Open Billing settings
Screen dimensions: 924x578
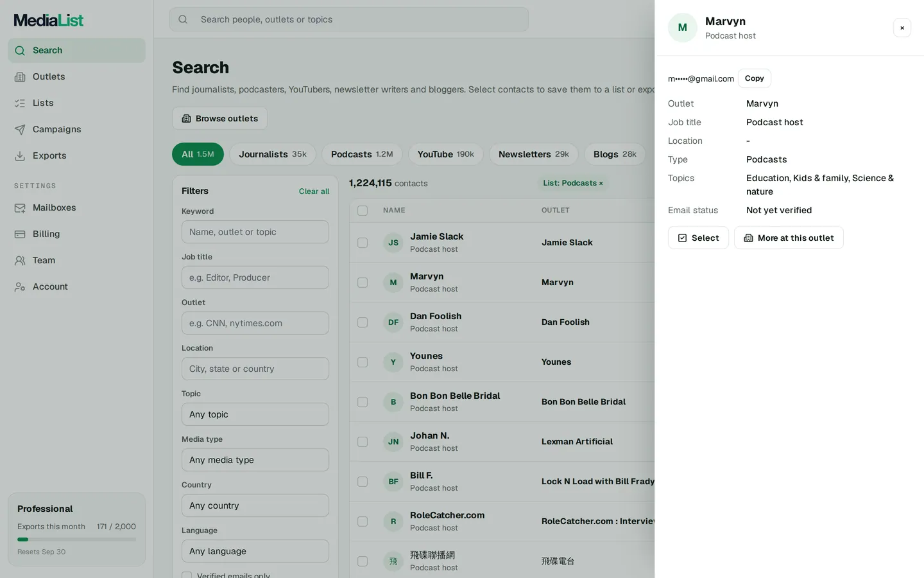[x=76, y=234]
